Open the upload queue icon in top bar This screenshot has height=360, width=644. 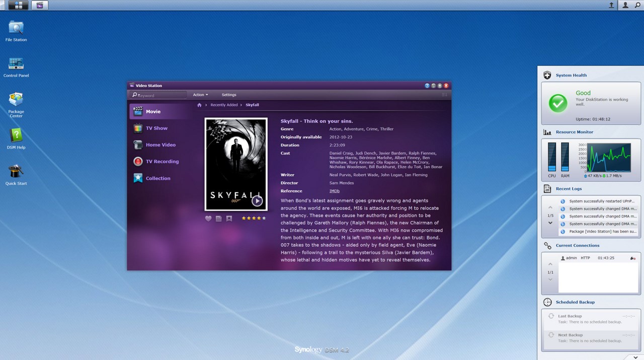pyautogui.click(x=611, y=5)
